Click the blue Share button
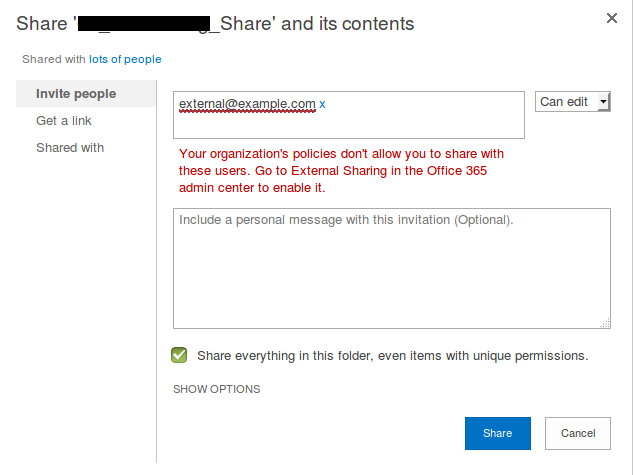633x475 pixels. pyautogui.click(x=498, y=433)
